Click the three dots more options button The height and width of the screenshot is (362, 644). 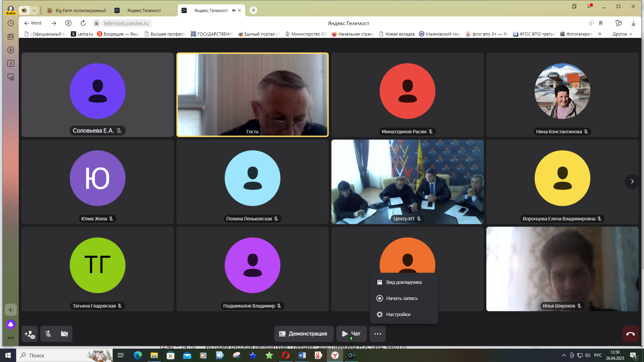(x=378, y=334)
